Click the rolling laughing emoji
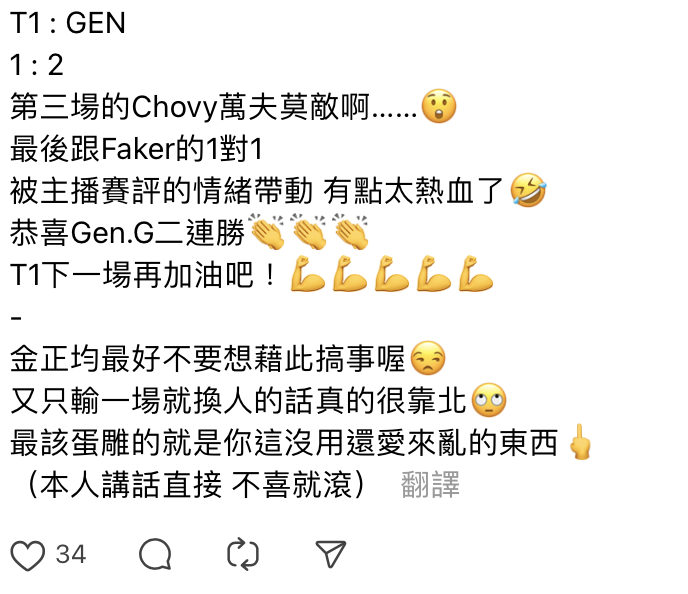Viewport: 688px width, 594px height. pyautogui.click(x=528, y=190)
